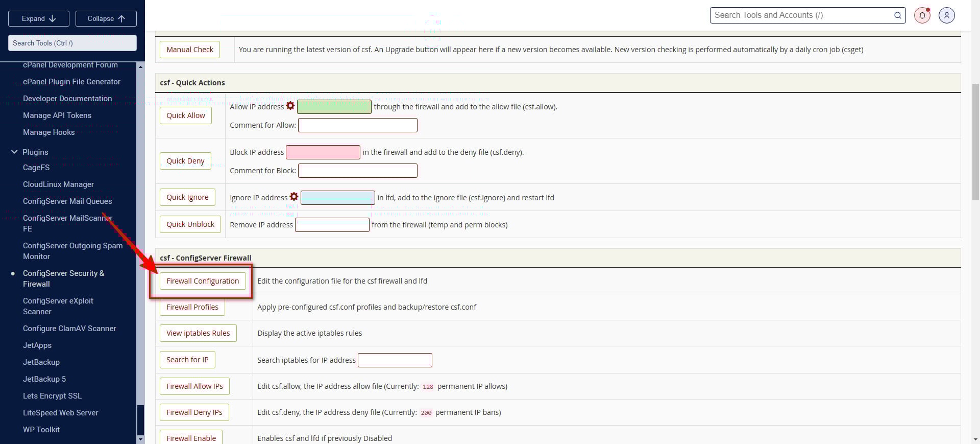The height and width of the screenshot is (444, 980).
Task: Click the Search Tools sidebar field
Action: [72, 43]
